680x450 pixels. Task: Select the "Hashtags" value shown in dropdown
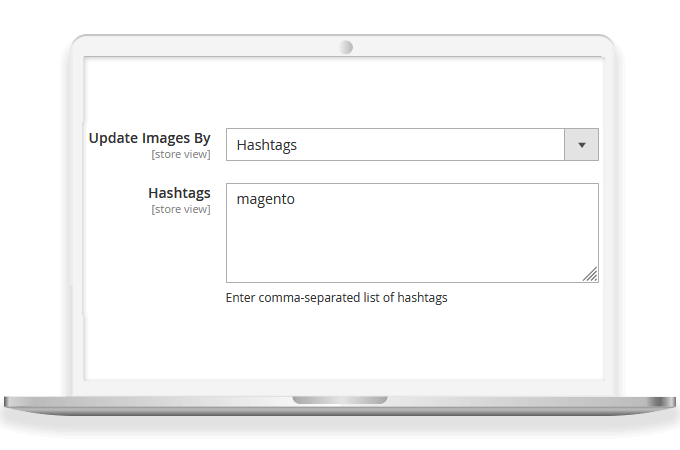coord(266,145)
